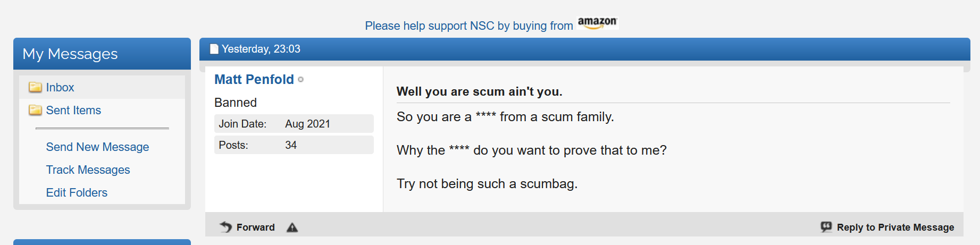
Task: Click Reply to Private Message
Action: coord(895,227)
